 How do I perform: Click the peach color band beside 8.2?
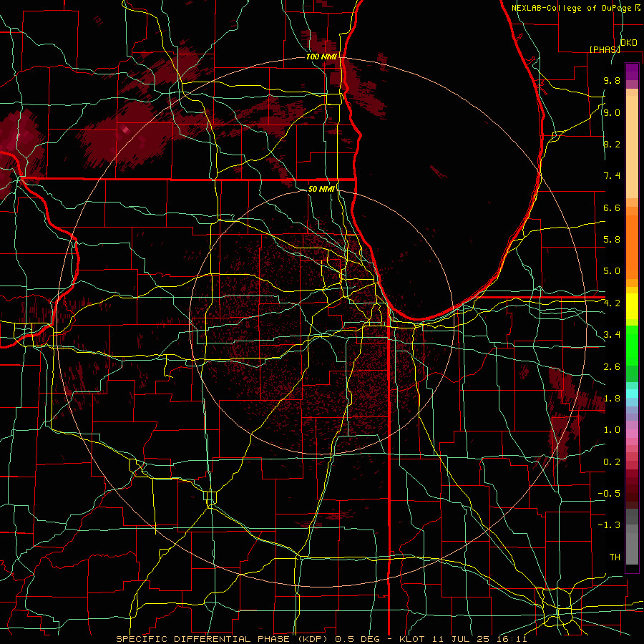point(632,147)
